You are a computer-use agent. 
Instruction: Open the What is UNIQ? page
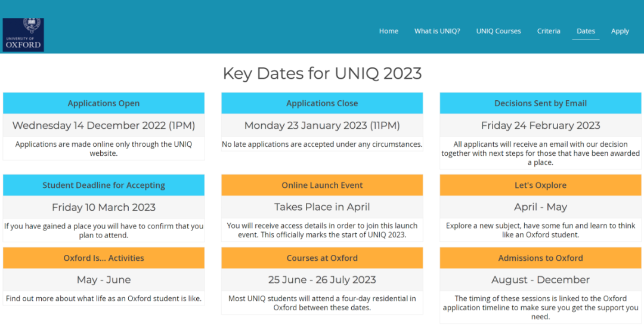click(x=437, y=31)
